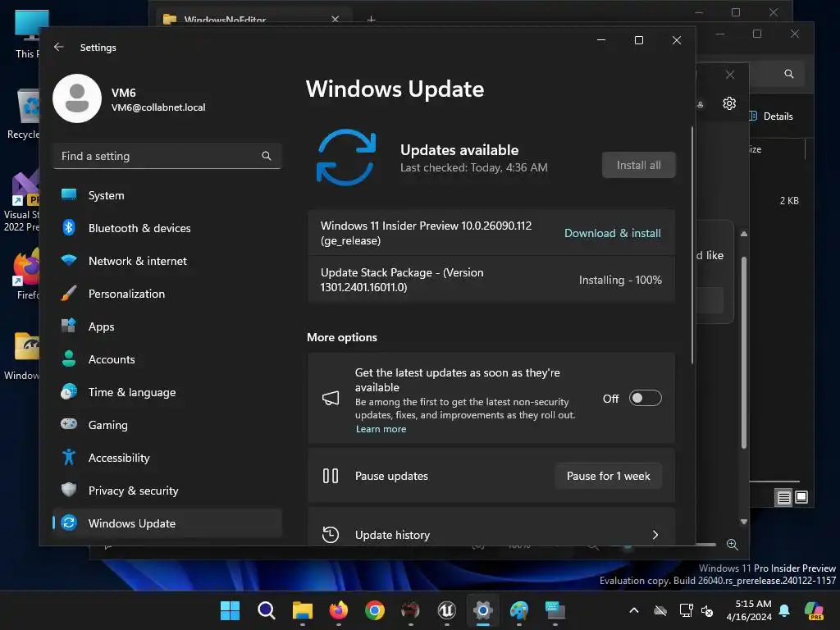Click Learn more link
The image size is (840, 630).
tap(381, 429)
